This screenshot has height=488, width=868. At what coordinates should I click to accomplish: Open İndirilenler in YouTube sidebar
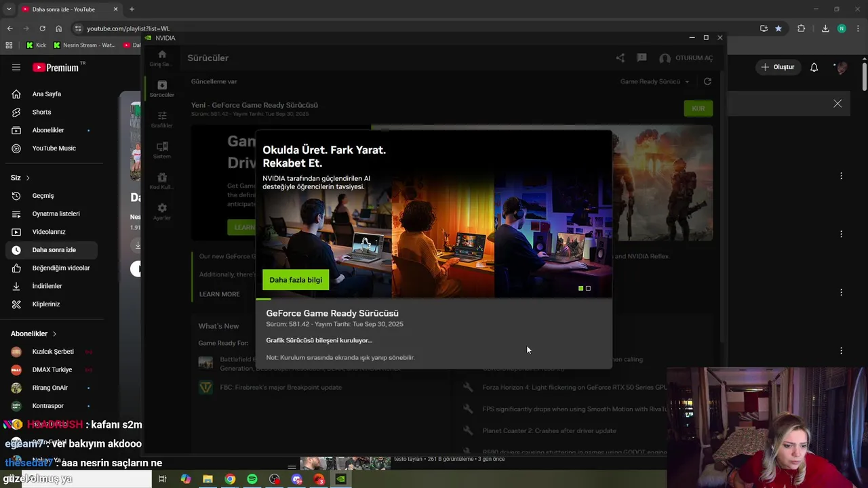(x=52, y=286)
